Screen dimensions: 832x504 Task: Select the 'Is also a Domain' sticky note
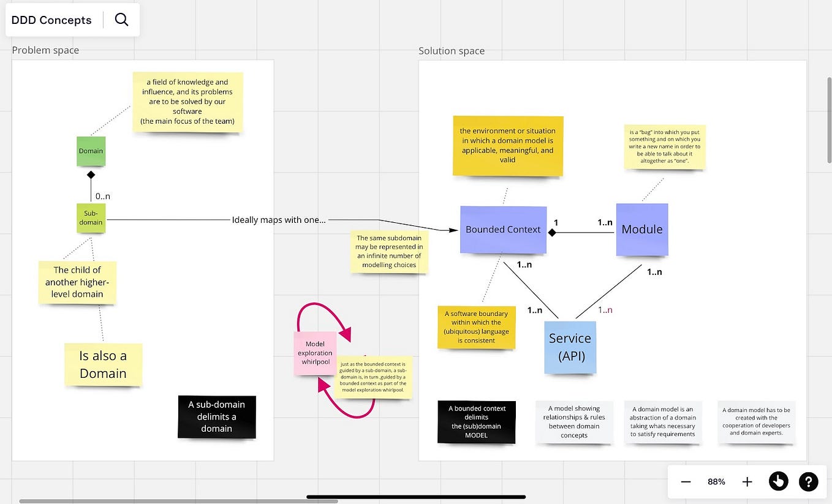103,365
